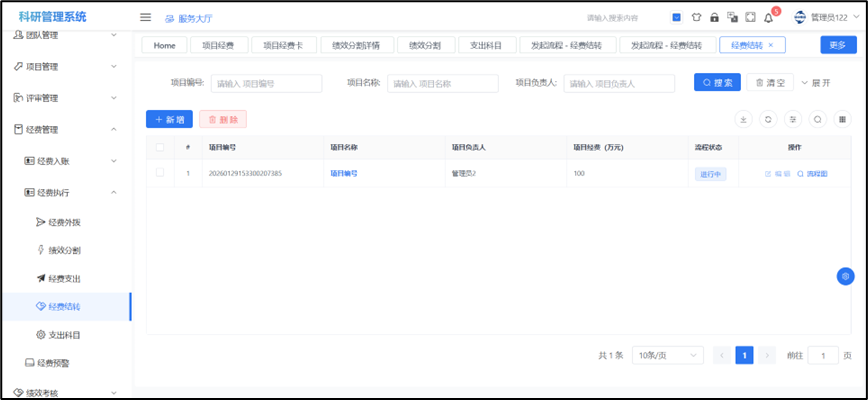
Task: Click the blue 新增 button
Action: (169, 119)
